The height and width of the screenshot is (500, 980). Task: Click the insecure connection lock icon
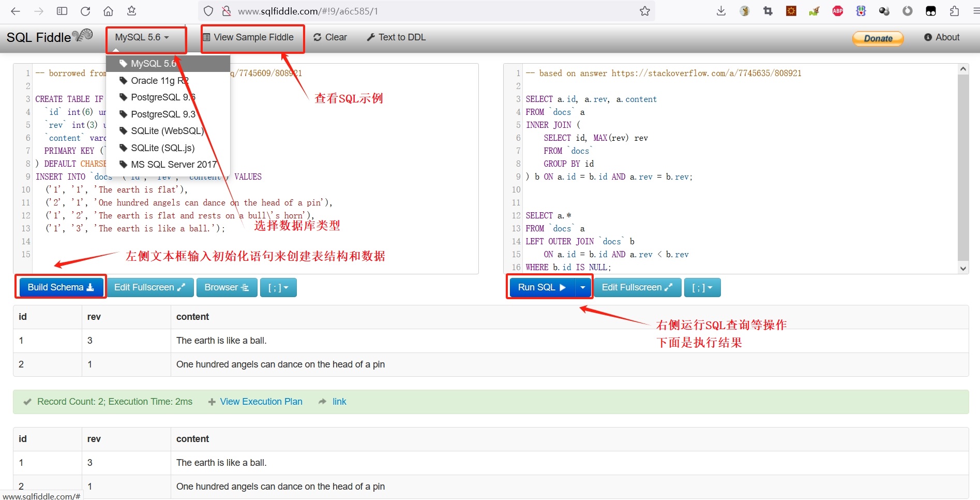226,11
